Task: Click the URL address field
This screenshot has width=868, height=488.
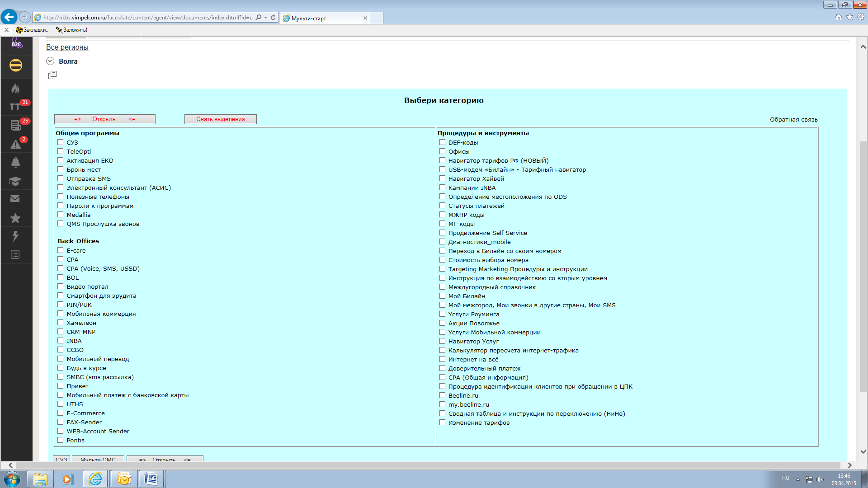Action: coord(148,18)
